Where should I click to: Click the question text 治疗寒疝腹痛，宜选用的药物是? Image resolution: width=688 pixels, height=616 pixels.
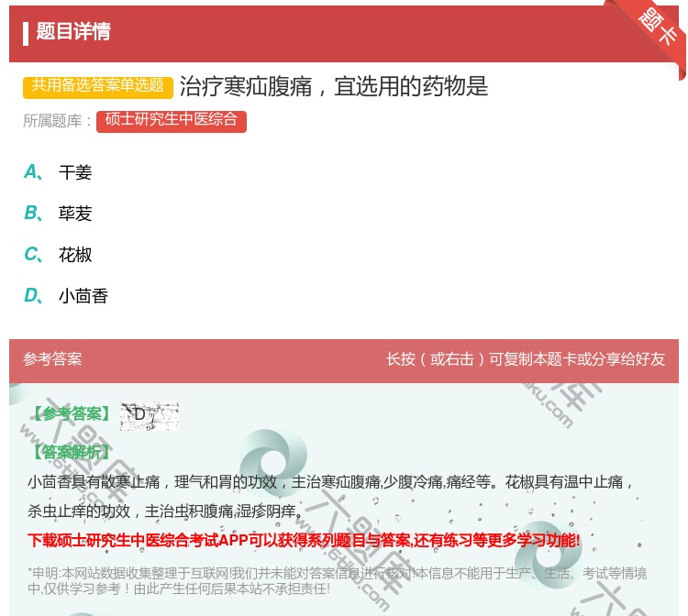pos(334,86)
